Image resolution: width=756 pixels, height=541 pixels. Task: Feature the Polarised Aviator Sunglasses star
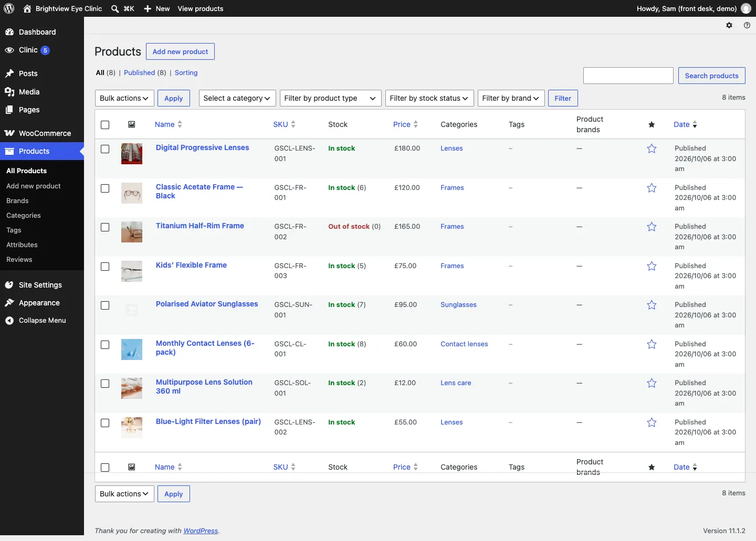click(652, 305)
